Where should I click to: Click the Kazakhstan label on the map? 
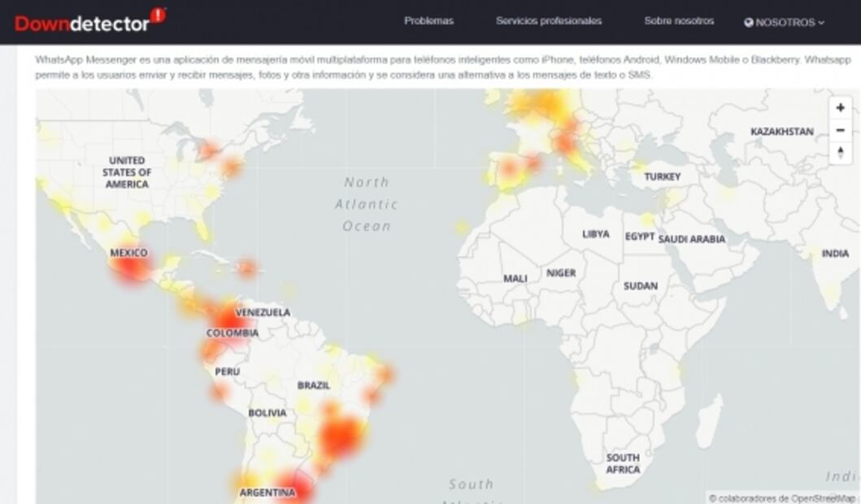tap(781, 132)
